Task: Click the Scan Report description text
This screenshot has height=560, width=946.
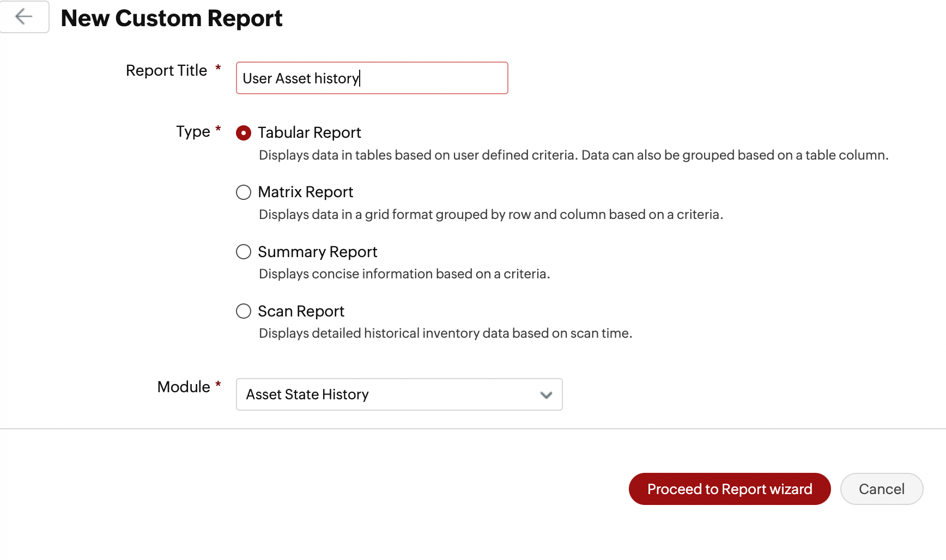Action: [445, 333]
